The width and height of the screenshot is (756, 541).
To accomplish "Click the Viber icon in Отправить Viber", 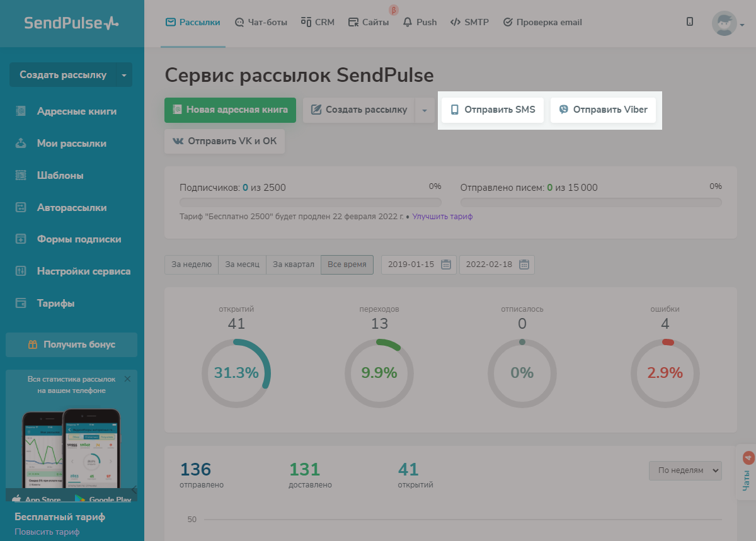I will [564, 110].
